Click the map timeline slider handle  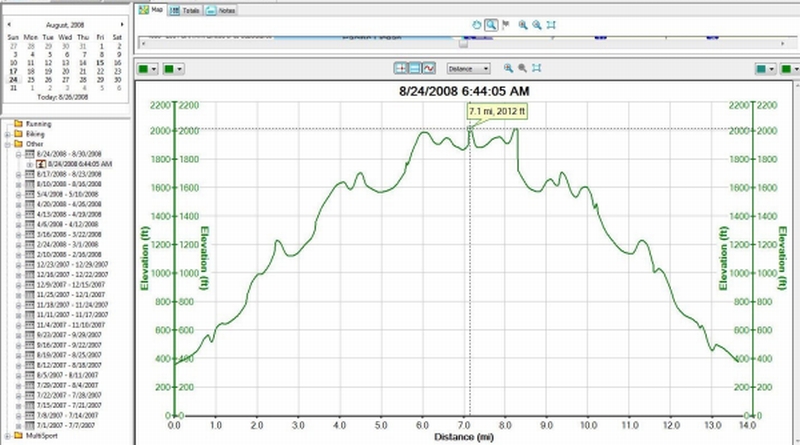tap(462, 43)
